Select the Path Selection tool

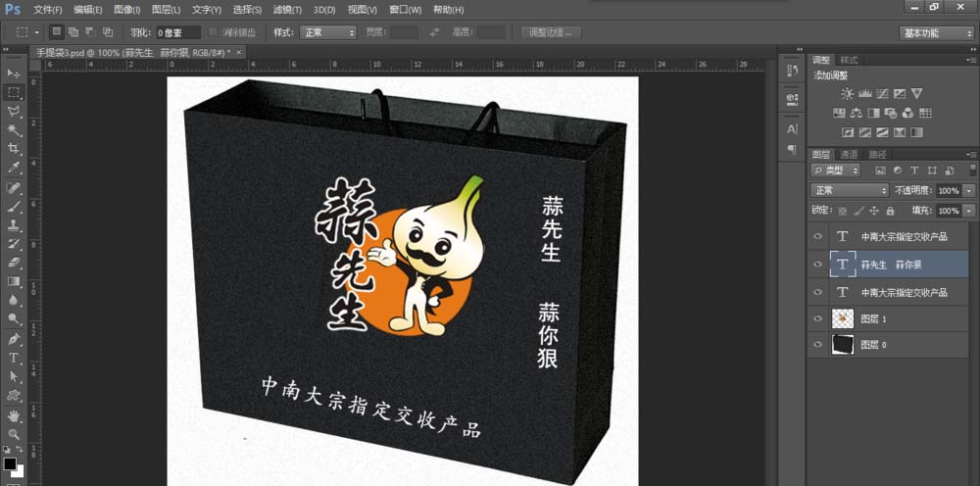[x=13, y=376]
